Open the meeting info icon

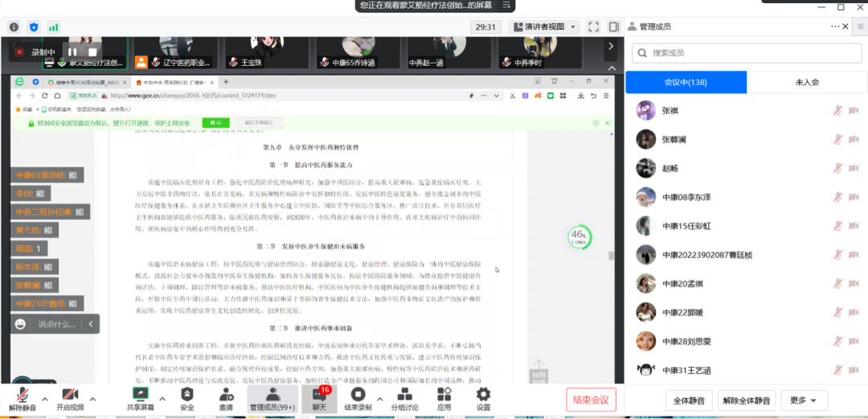(x=14, y=27)
